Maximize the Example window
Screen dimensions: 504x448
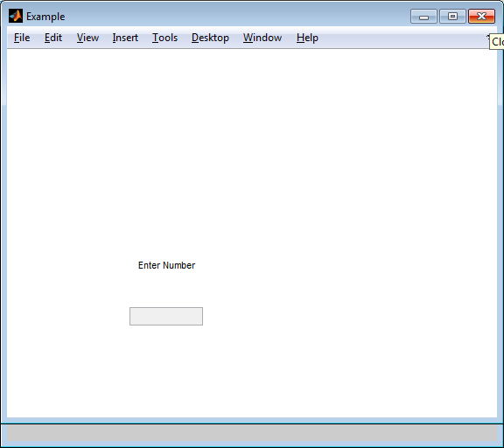(452, 17)
